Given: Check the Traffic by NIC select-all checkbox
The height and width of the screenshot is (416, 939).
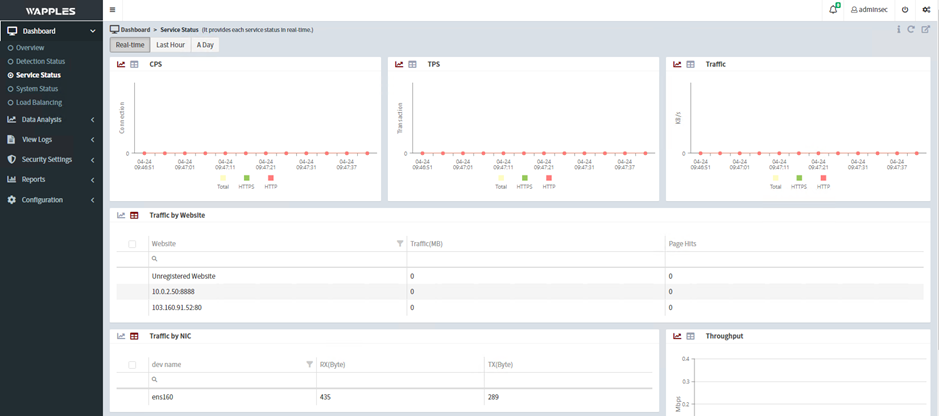Looking at the screenshot, I should pyautogui.click(x=132, y=365).
